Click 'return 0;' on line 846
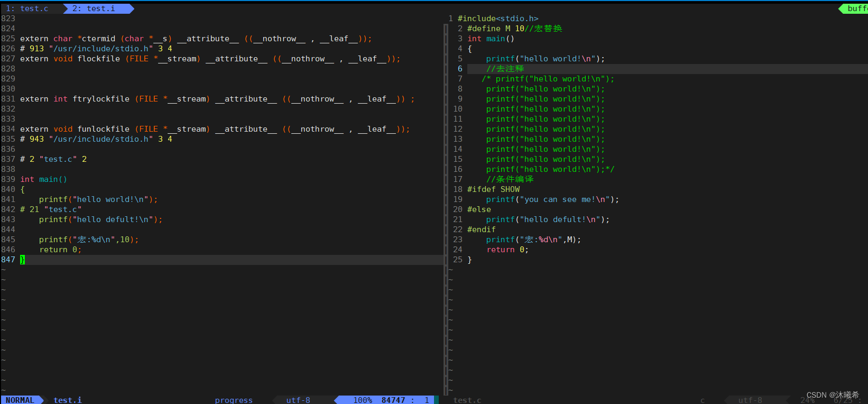 60,250
